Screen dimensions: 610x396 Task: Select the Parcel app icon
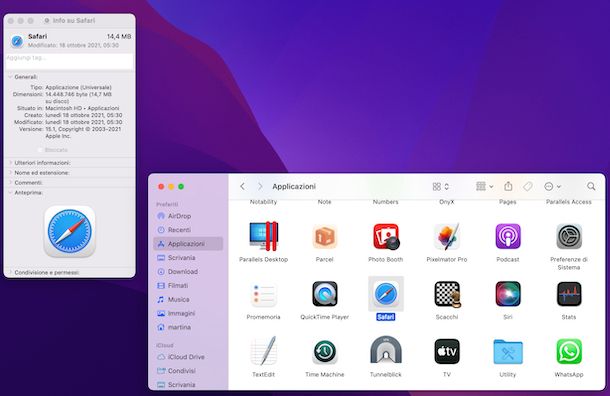point(324,236)
